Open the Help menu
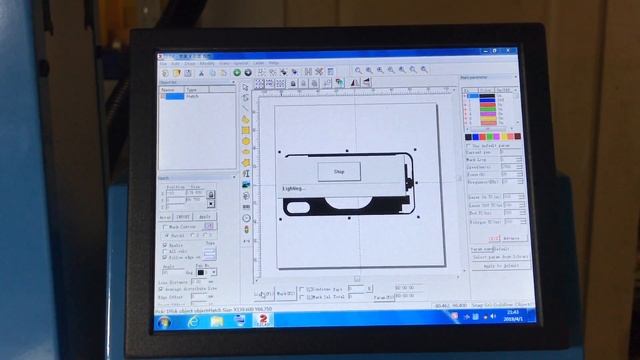Viewport: 640px width, 360px height. tap(274, 63)
